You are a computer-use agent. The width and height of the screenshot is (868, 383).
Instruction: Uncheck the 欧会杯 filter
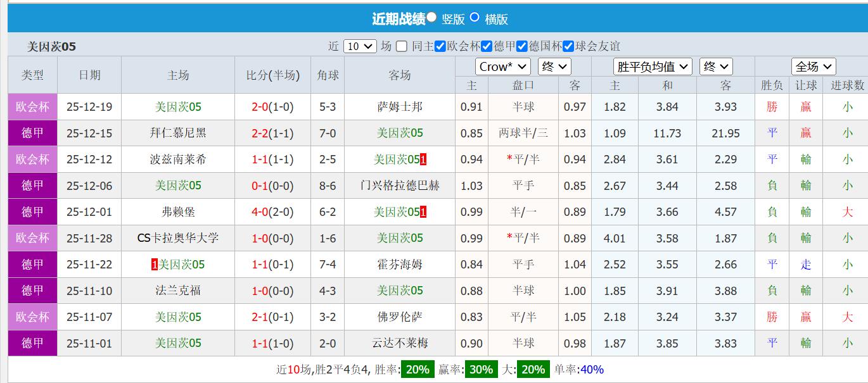coord(440,46)
